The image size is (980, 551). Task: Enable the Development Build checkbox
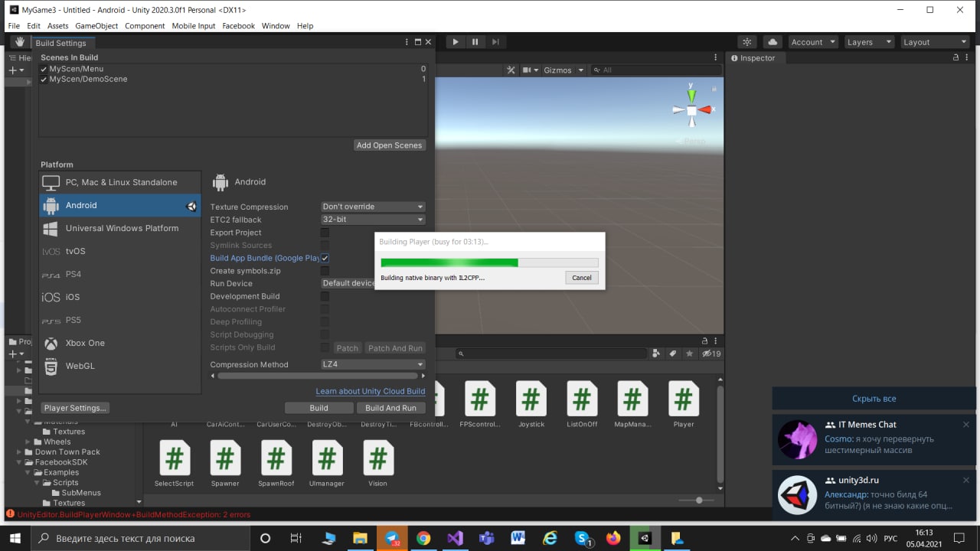click(x=325, y=296)
